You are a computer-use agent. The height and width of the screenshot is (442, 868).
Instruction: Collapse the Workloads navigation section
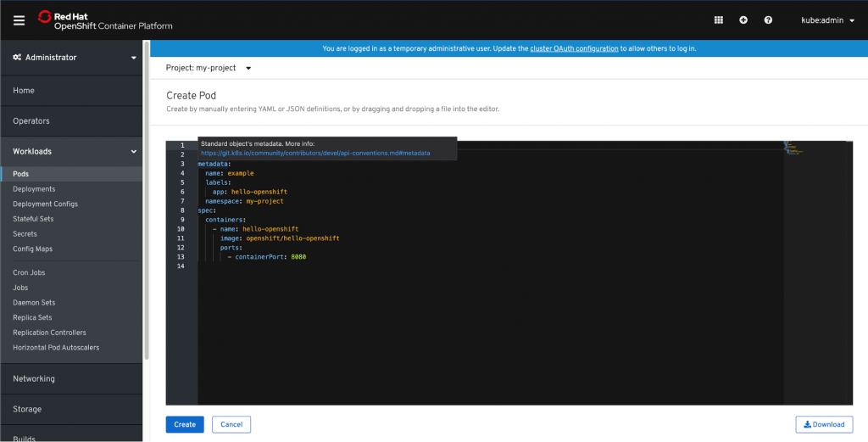tap(72, 152)
